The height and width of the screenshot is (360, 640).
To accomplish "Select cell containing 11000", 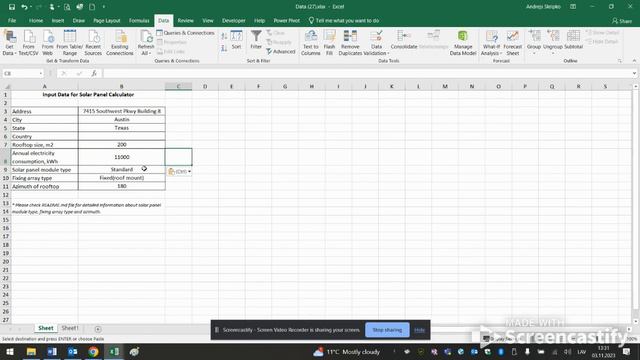I will 122,157.
